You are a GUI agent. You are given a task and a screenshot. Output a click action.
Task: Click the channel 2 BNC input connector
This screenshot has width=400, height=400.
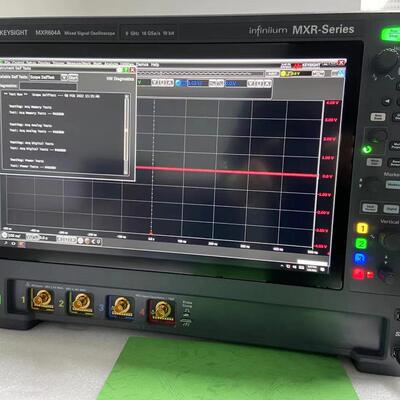pyautogui.click(x=81, y=302)
